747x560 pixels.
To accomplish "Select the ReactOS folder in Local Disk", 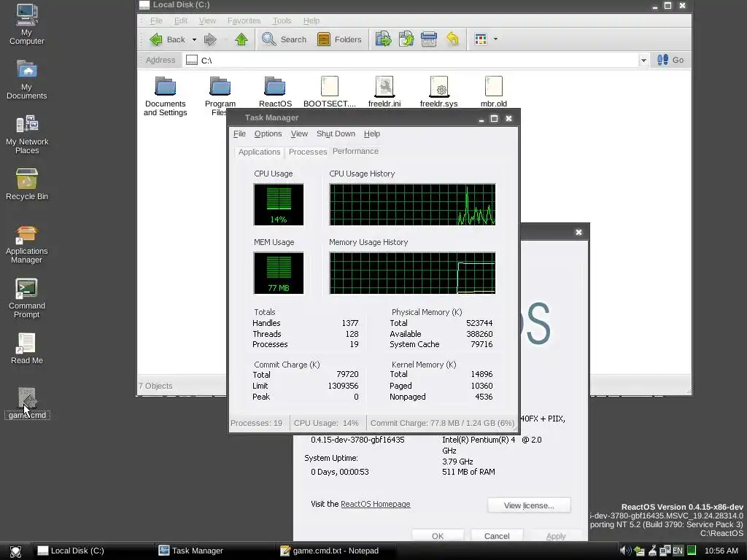I will [275, 93].
